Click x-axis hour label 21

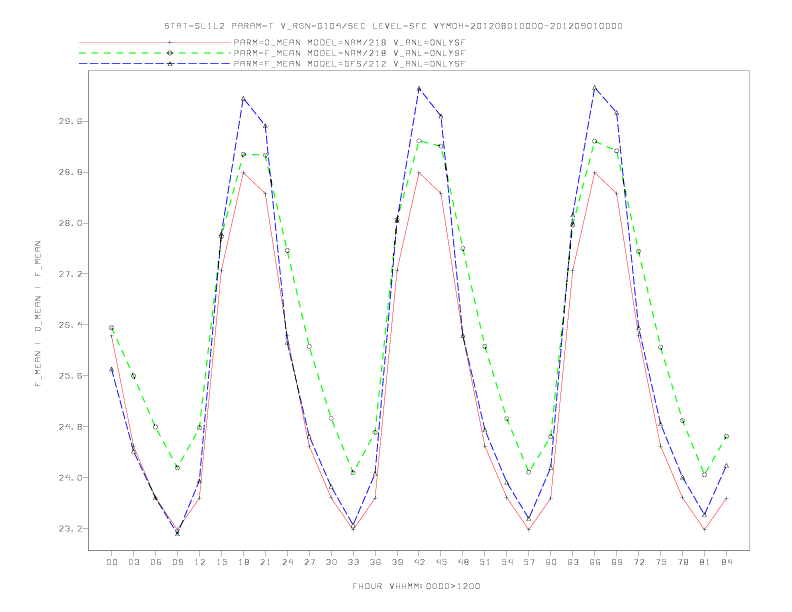pos(265,562)
